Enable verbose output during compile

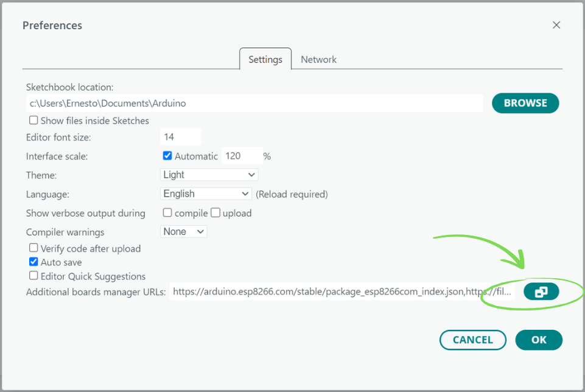coord(167,213)
